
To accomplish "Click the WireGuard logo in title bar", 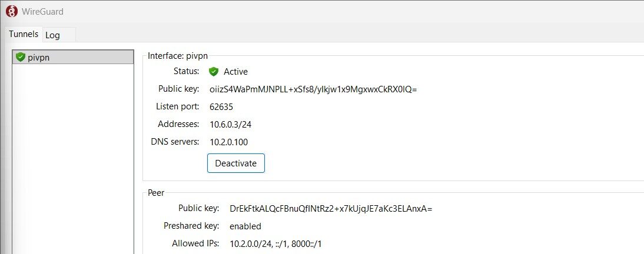I will [x=11, y=11].
